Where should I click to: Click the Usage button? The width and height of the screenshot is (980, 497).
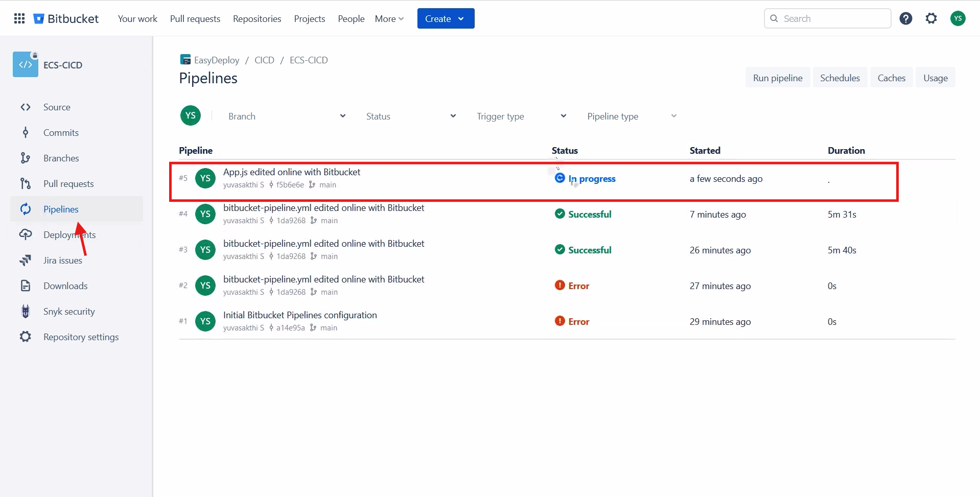point(936,78)
